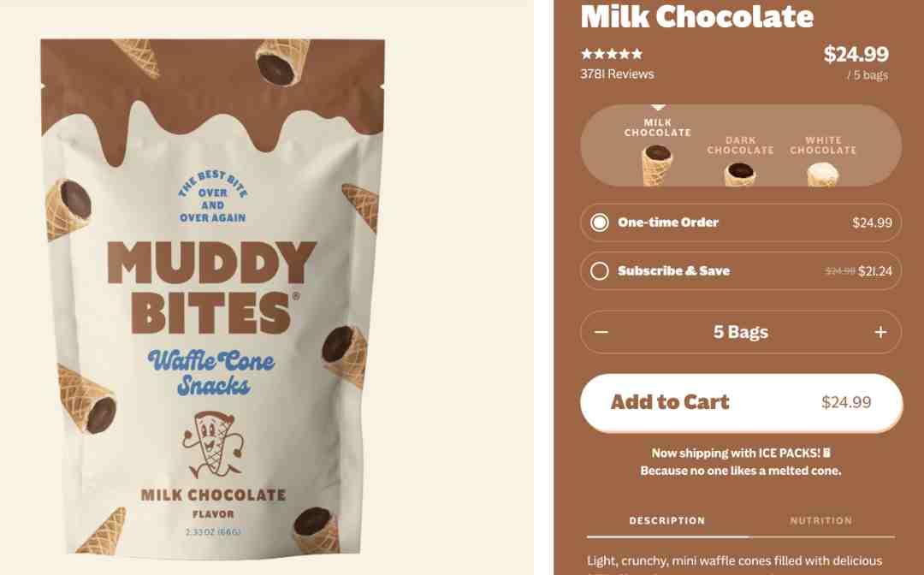This screenshot has width=924, height=575.
Task: Click the Add to Cart button
Action: [741, 402]
